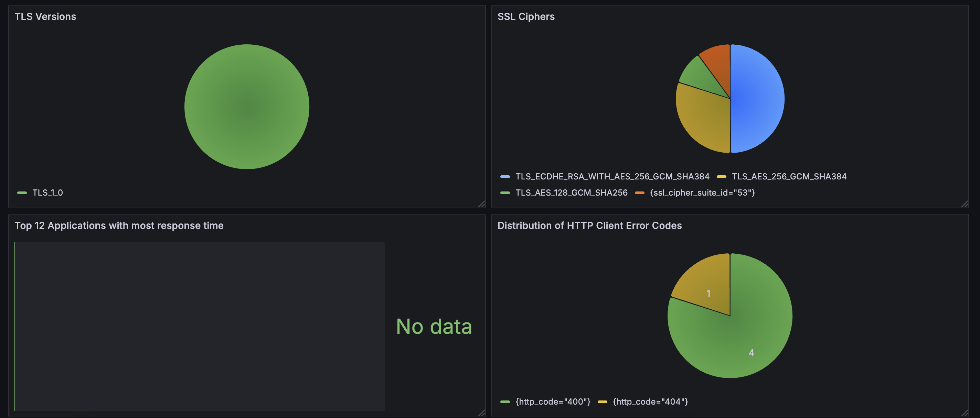The width and height of the screenshot is (980, 418).
Task: Click http_code="400" legend label
Action: (553, 401)
